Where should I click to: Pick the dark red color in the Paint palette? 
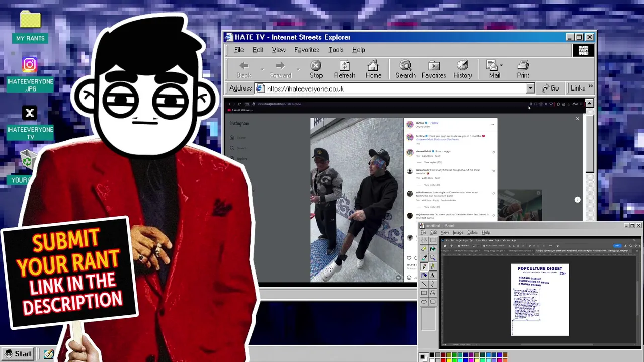tap(443, 355)
